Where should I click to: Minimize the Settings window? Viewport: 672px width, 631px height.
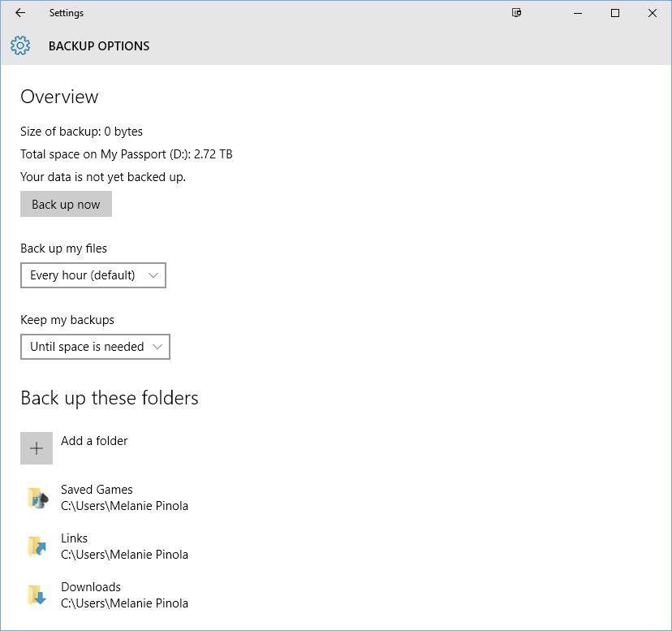(578, 13)
